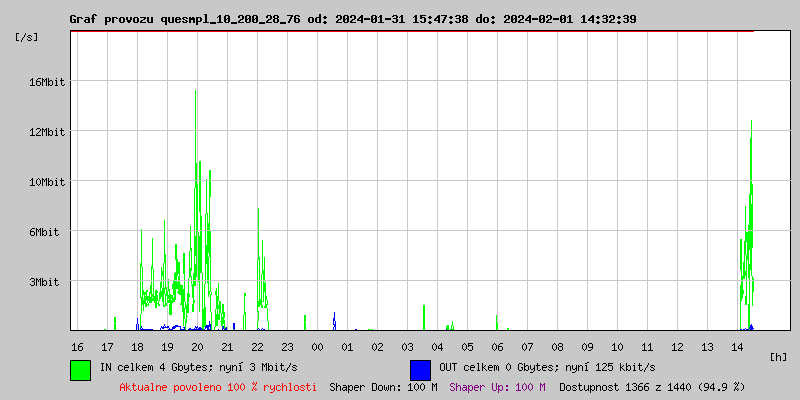The width and height of the screenshot is (800, 400).
Task: Click hour label 20 on x-axis
Action: 197,347
